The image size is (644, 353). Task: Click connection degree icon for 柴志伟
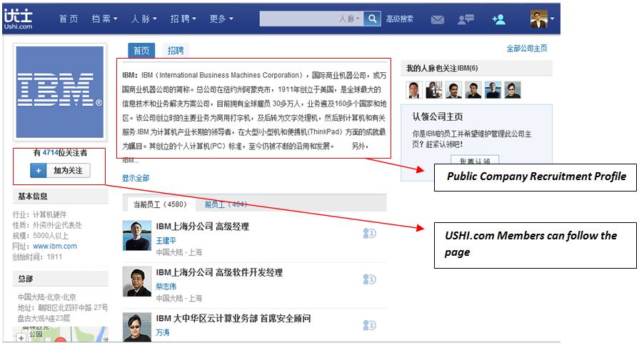369,279
